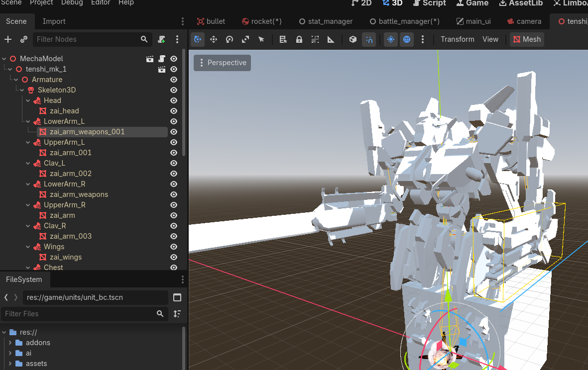Image resolution: width=588 pixels, height=370 pixels.
Task: Open the Transform menu in the viewport
Action: [x=457, y=39]
